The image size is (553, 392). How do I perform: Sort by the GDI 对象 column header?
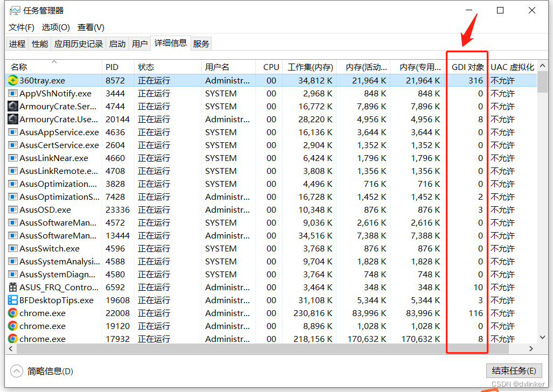(x=467, y=67)
